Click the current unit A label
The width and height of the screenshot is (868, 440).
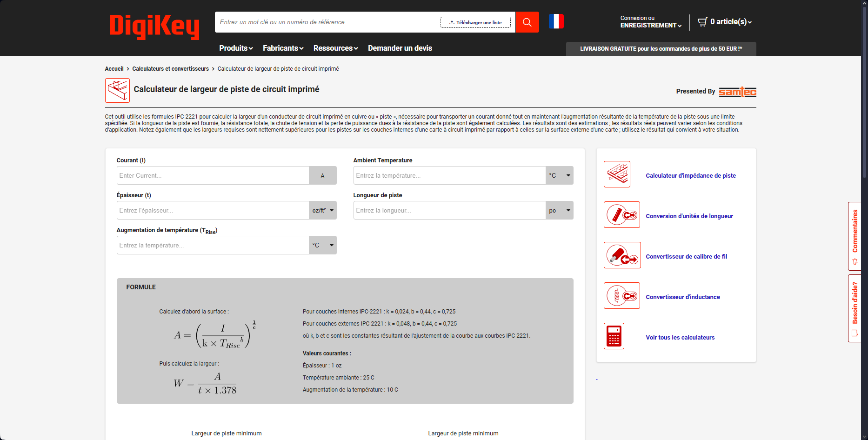[322, 175]
